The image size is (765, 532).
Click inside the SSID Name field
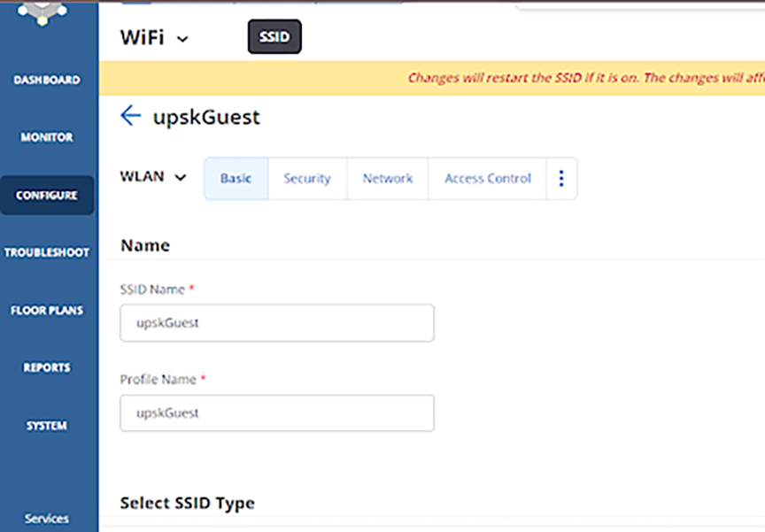tap(276, 322)
